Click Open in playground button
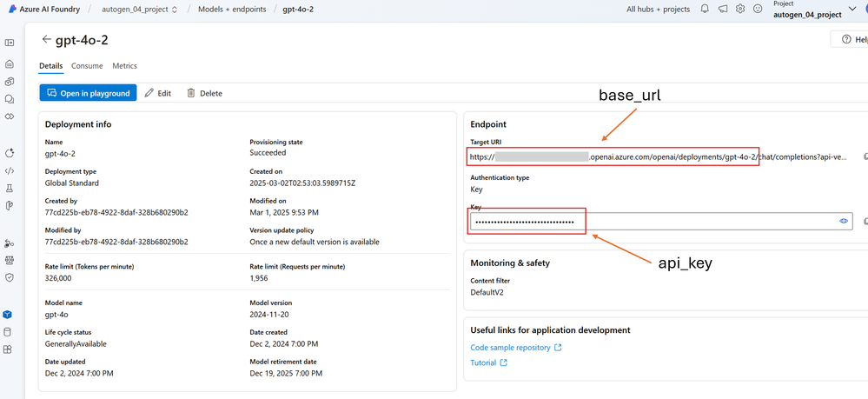This screenshot has width=868, height=399. point(88,93)
